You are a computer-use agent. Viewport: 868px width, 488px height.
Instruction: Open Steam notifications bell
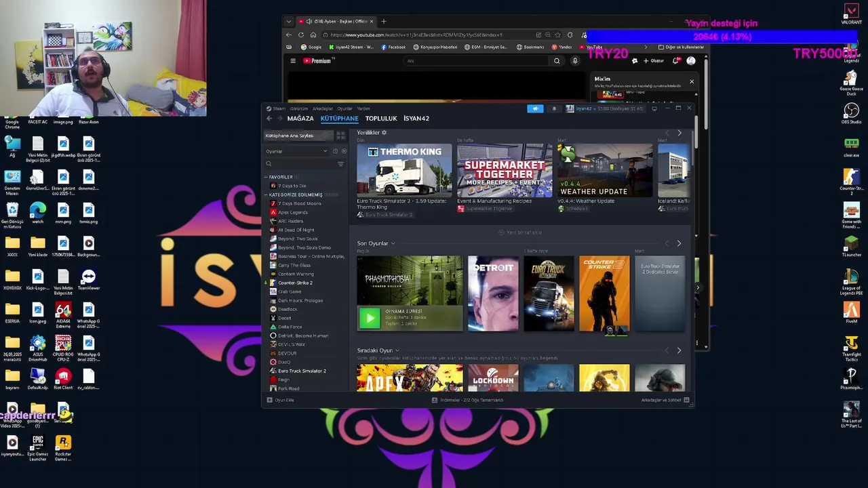[x=554, y=108]
